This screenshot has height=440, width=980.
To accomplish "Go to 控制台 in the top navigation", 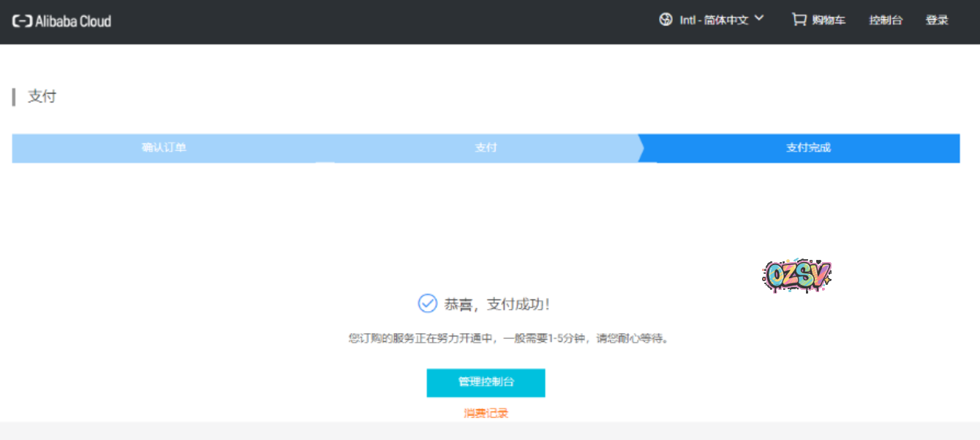I will pos(886,20).
